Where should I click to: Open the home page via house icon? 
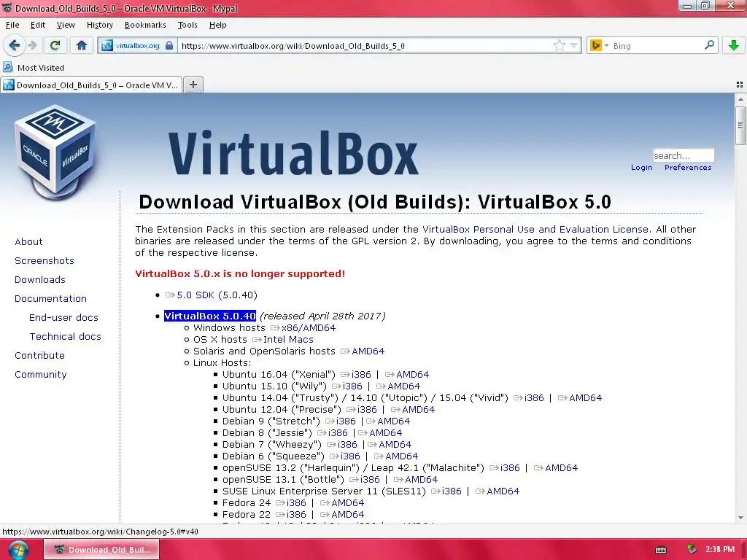point(82,46)
